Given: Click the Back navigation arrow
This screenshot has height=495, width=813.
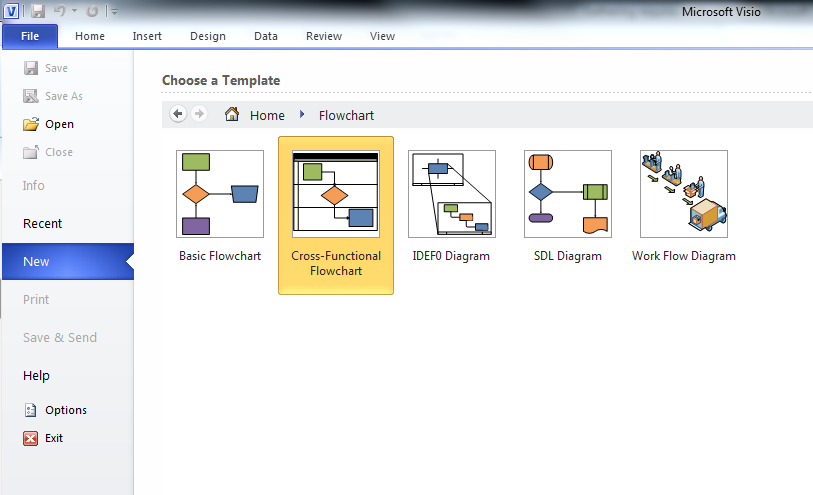Looking at the screenshot, I should 178,114.
